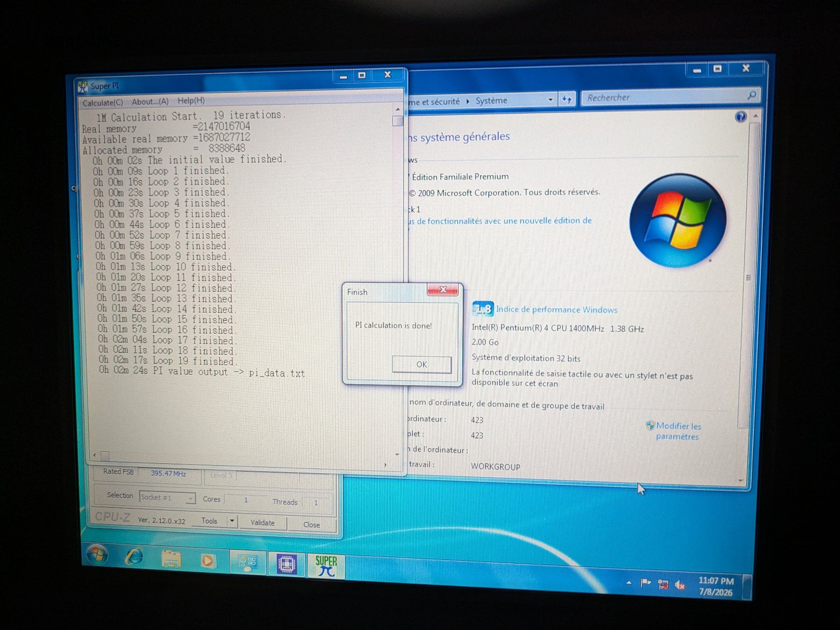Open the Start menu orb

click(x=98, y=554)
